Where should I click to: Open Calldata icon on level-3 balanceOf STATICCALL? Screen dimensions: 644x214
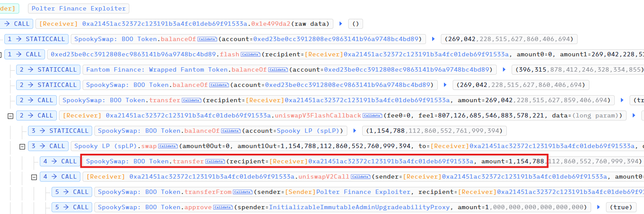[x=231, y=131]
